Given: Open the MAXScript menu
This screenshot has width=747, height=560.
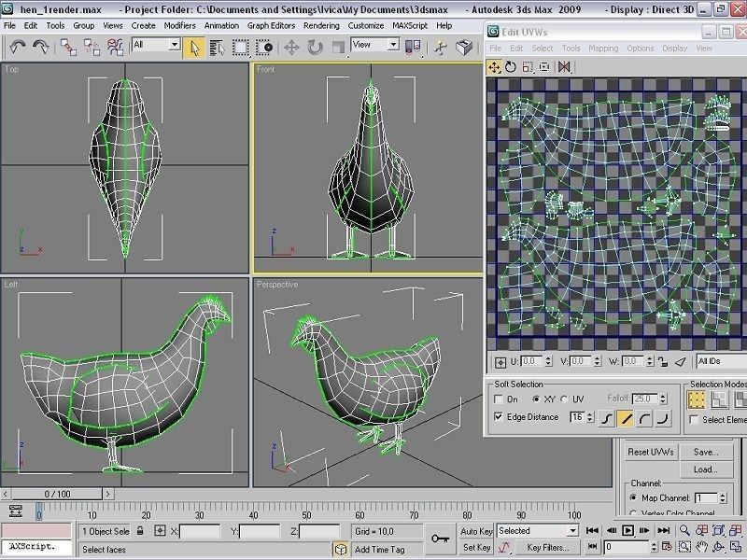Looking at the screenshot, I should pyautogui.click(x=410, y=26).
